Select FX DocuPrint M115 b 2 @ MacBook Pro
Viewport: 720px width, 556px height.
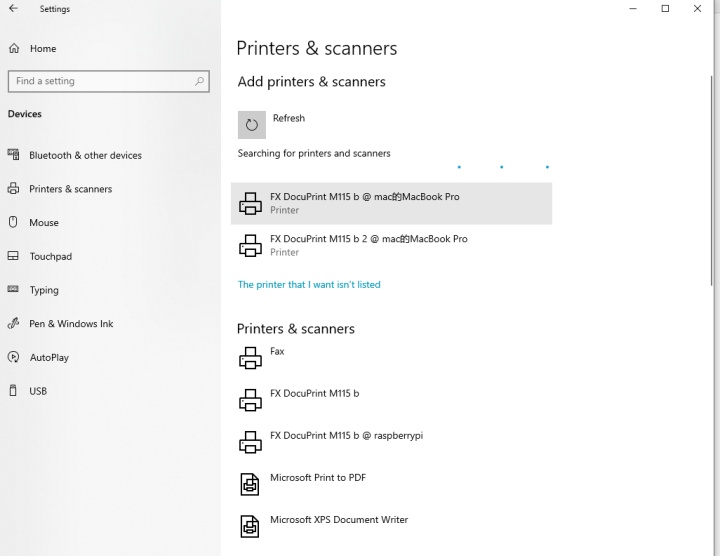[391, 246]
